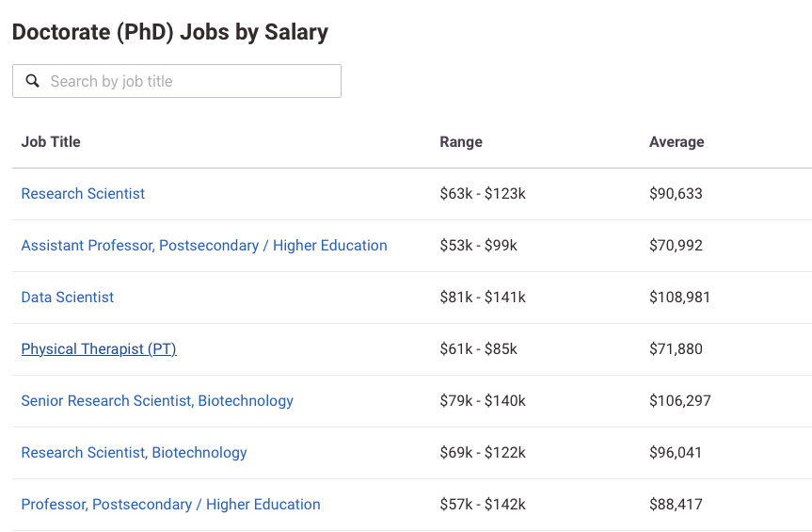812x532 pixels.
Task: Click the $108,981 average salary value
Action: click(x=679, y=298)
